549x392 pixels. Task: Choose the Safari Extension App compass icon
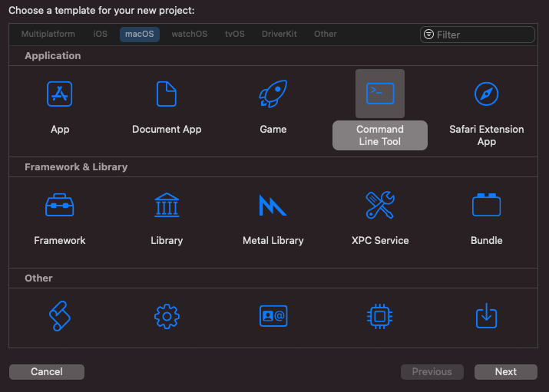click(486, 94)
